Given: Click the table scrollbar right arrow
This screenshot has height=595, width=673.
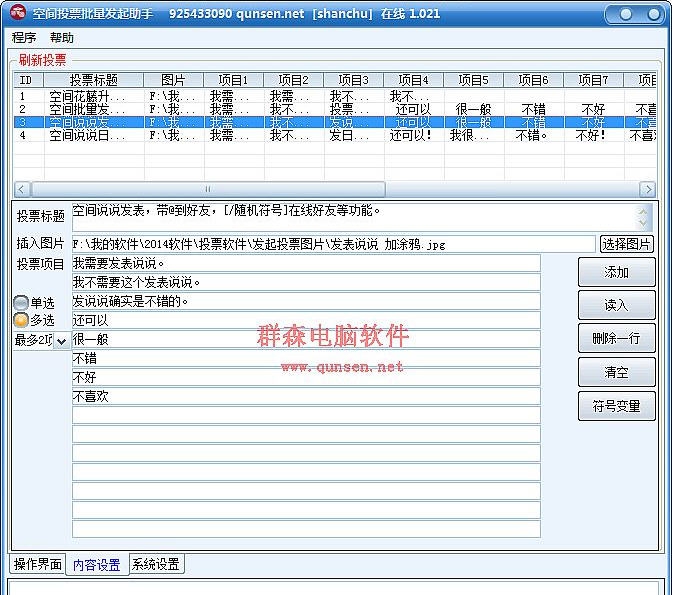Looking at the screenshot, I should coord(647,189).
